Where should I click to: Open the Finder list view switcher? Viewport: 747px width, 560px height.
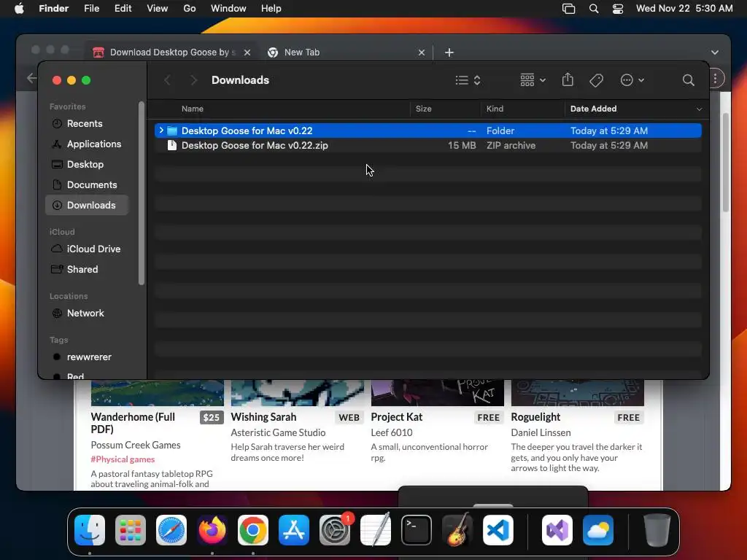[468, 80]
